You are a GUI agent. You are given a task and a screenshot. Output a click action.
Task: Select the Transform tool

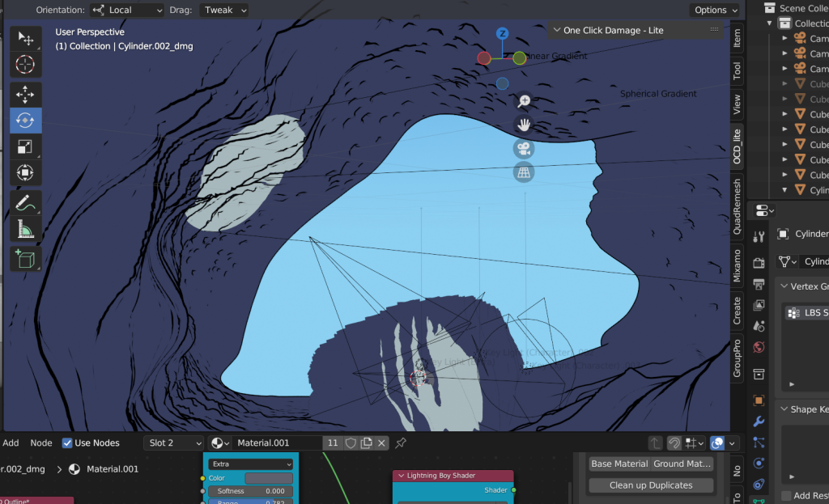tap(25, 172)
